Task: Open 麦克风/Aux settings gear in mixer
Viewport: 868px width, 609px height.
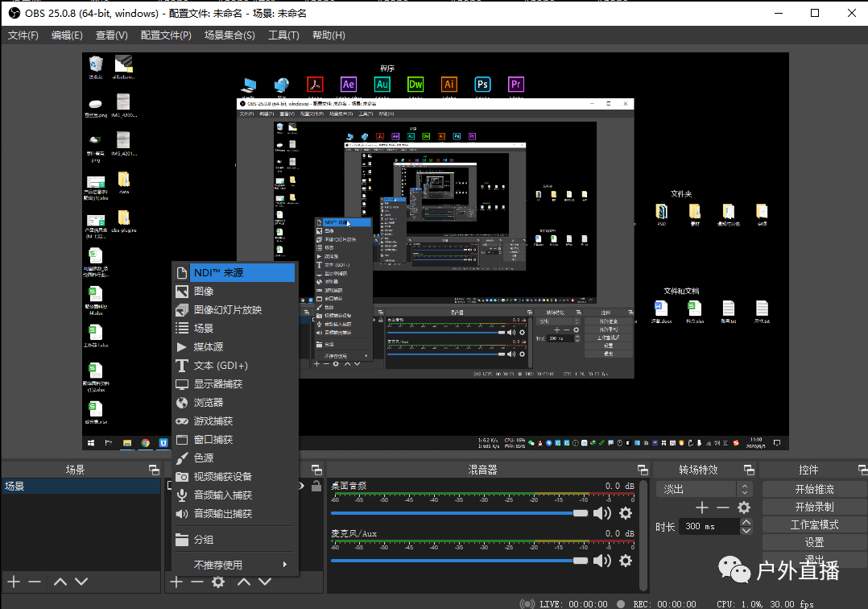Action: tap(626, 560)
